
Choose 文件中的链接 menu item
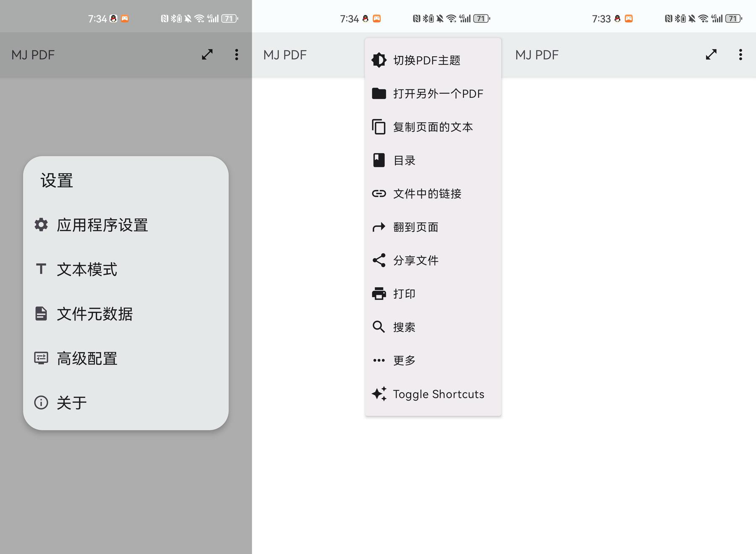[433, 193]
